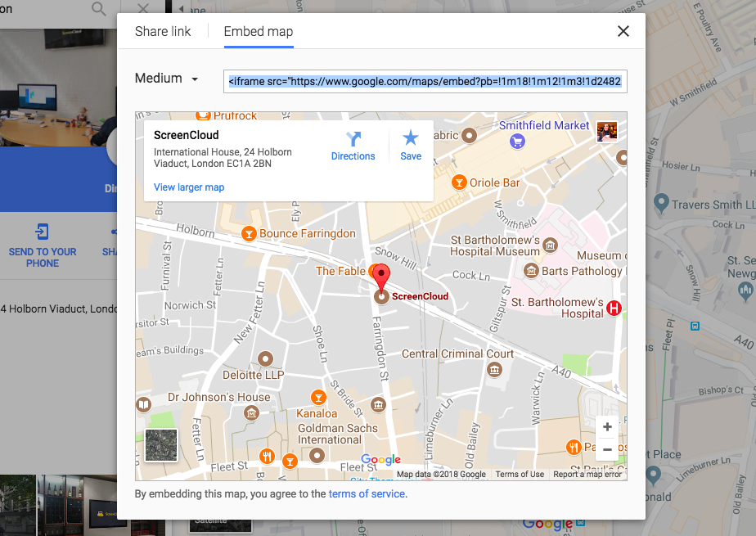
Task: Click the Map data ©2018 Google text
Action: (x=441, y=475)
